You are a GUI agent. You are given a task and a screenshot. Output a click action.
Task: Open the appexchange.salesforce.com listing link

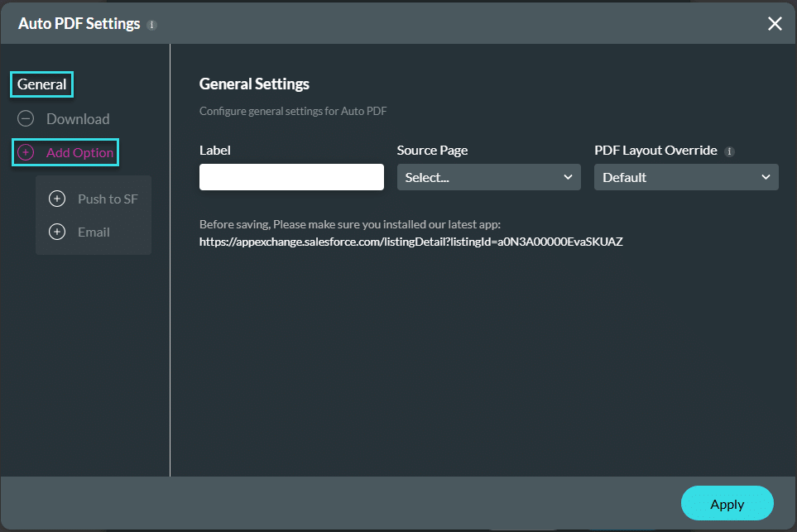click(x=411, y=242)
